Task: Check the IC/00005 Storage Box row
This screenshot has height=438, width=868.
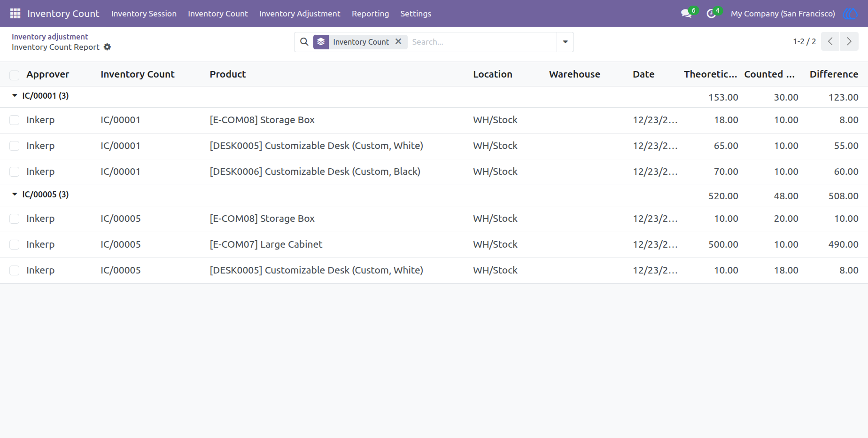Action: (x=15, y=219)
